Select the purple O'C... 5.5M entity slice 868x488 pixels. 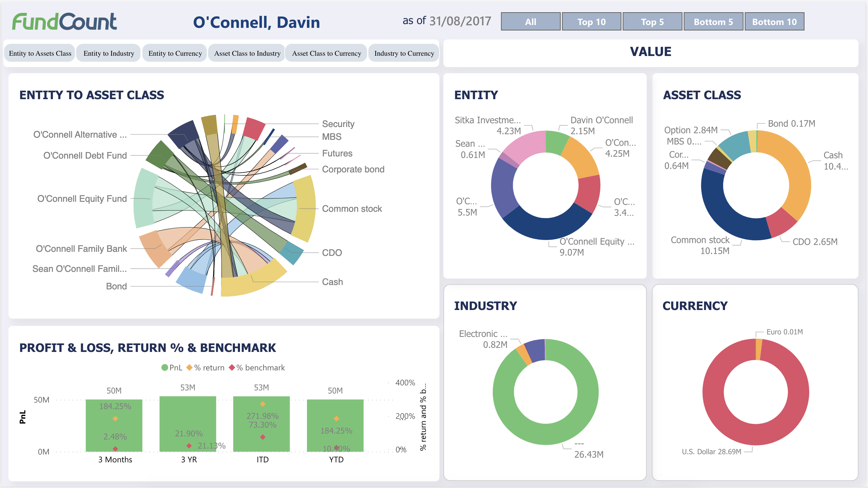[503, 189]
